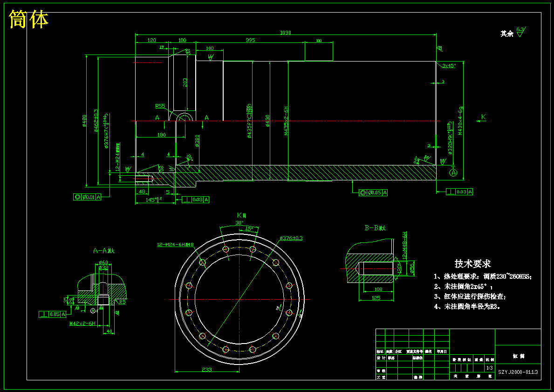Click the "审核" title block cell
Screen dimensions: 554x392
[x=381, y=371]
